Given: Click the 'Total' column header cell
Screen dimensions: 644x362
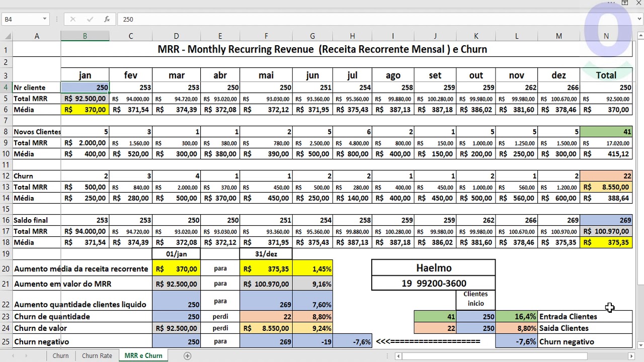Looking at the screenshot, I should (606, 75).
